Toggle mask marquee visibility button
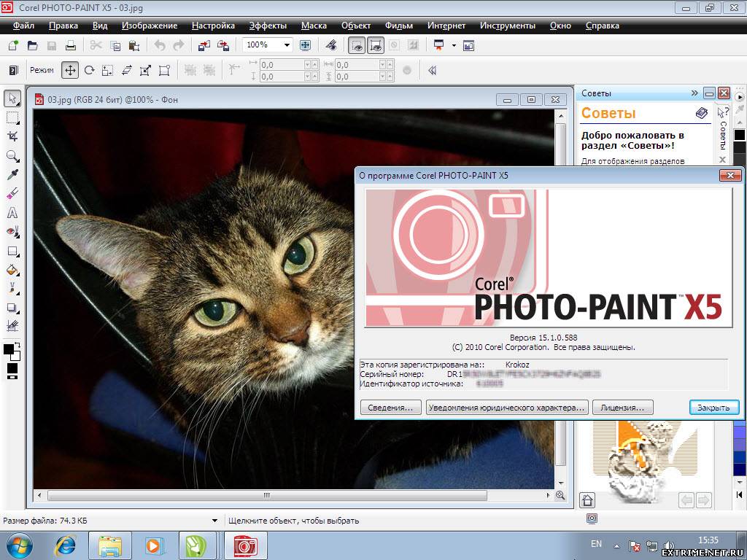This screenshot has height=560, width=747. click(357, 45)
